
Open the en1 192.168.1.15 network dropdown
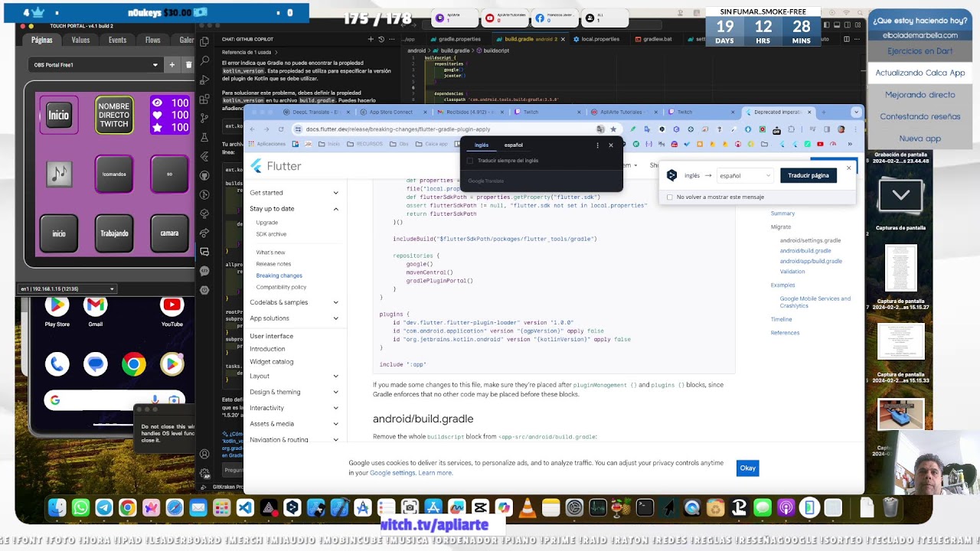click(67, 289)
